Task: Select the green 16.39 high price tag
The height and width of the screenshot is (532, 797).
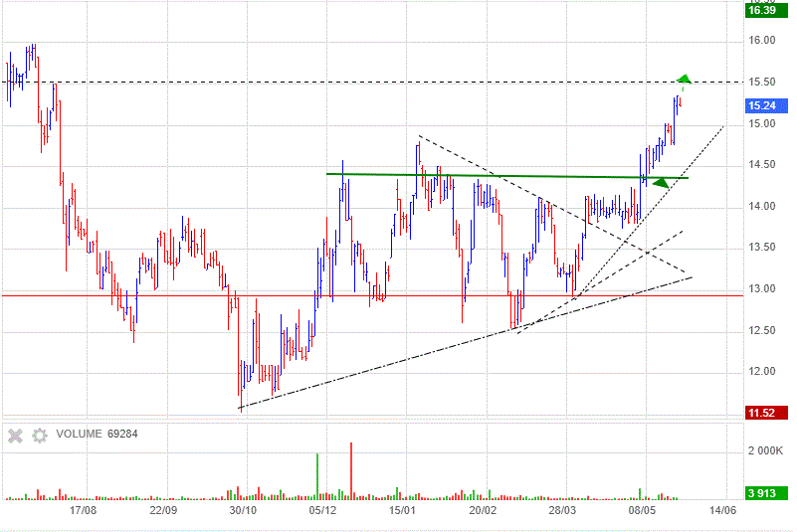Action: [x=761, y=10]
